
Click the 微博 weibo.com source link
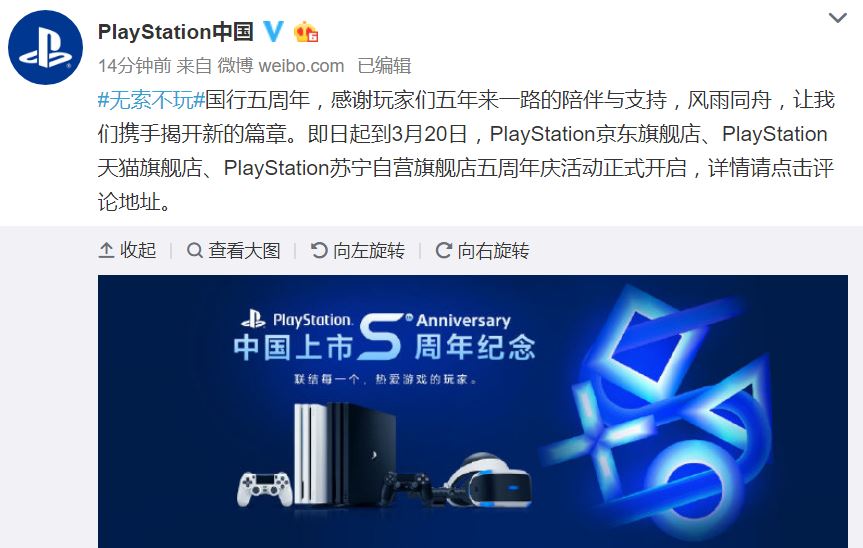[x=281, y=66]
